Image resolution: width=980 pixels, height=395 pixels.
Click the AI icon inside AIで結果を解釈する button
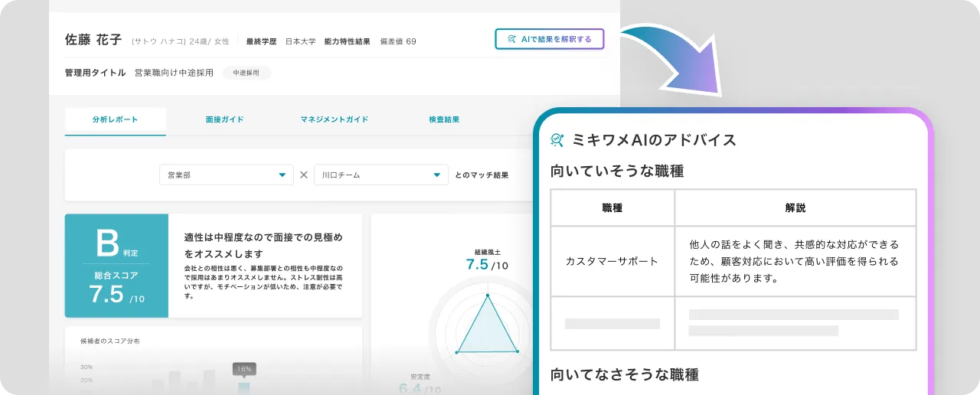coord(511,39)
